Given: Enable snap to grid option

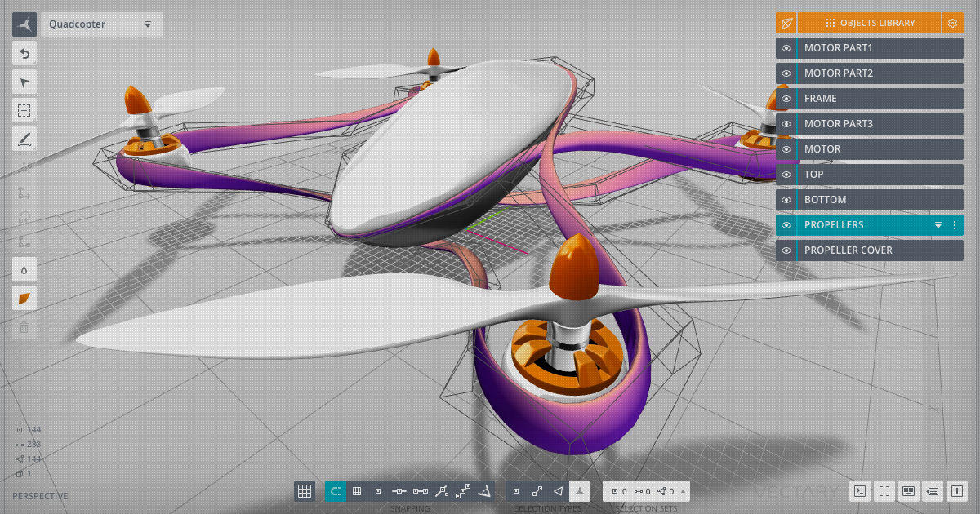Looking at the screenshot, I should click(x=357, y=491).
